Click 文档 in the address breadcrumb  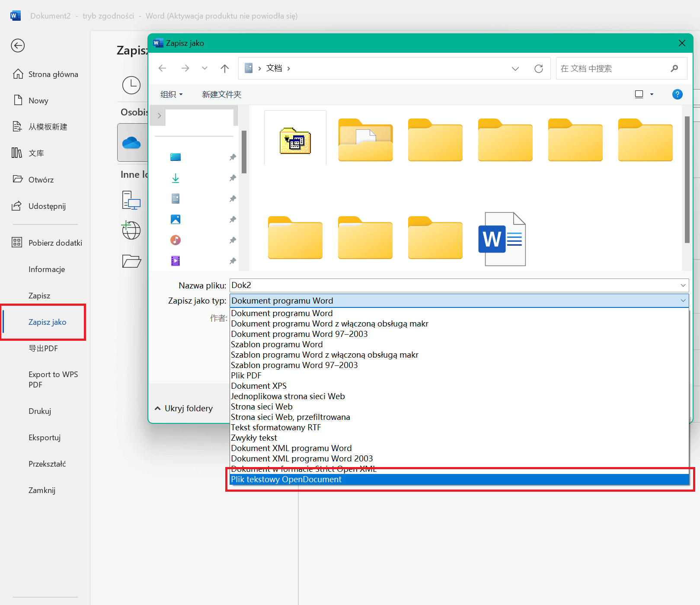click(x=274, y=68)
